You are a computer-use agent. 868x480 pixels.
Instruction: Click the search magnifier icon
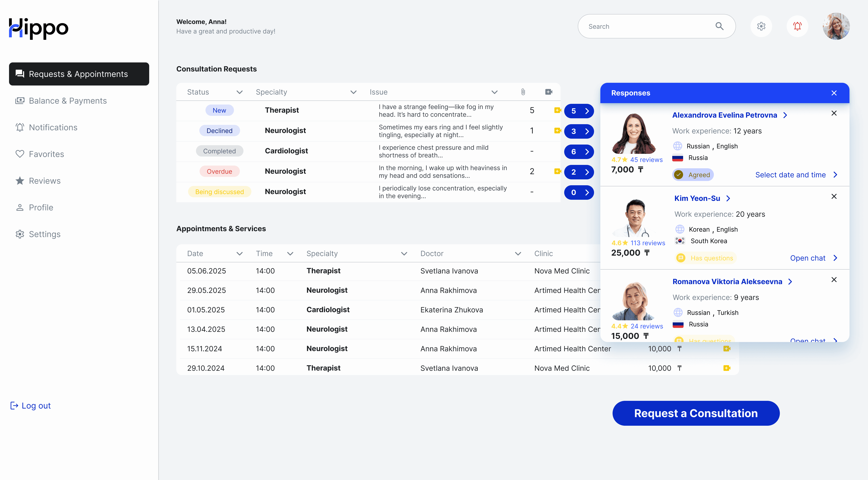[x=719, y=26]
